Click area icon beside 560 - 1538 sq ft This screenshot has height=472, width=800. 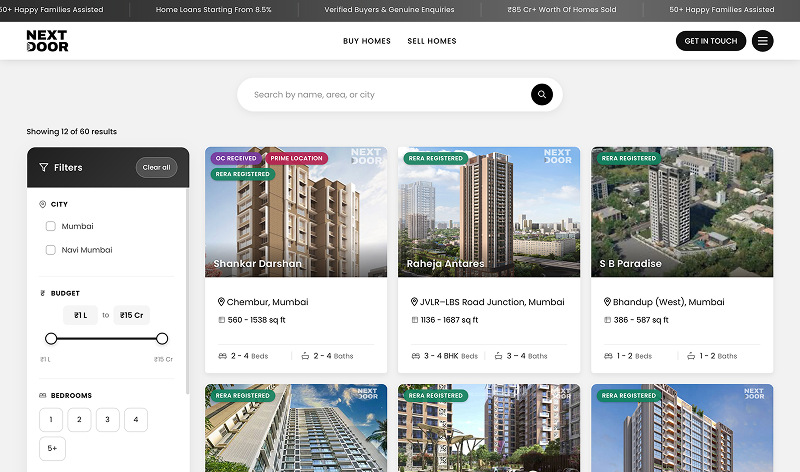(221, 320)
